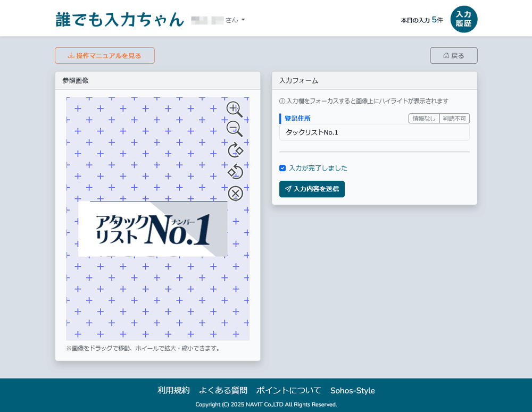Mark field as 情報なし
Screen dimensions: 532x412
coord(423,119)
